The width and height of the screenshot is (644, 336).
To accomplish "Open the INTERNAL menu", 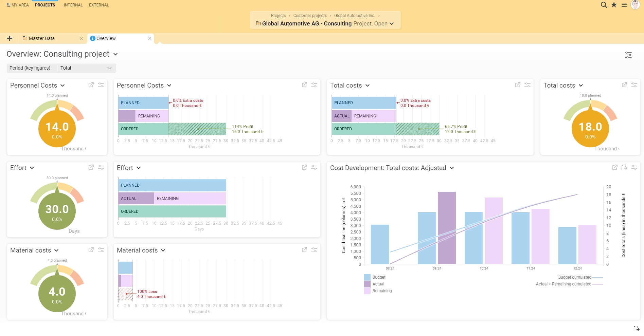I will [73, 5].
